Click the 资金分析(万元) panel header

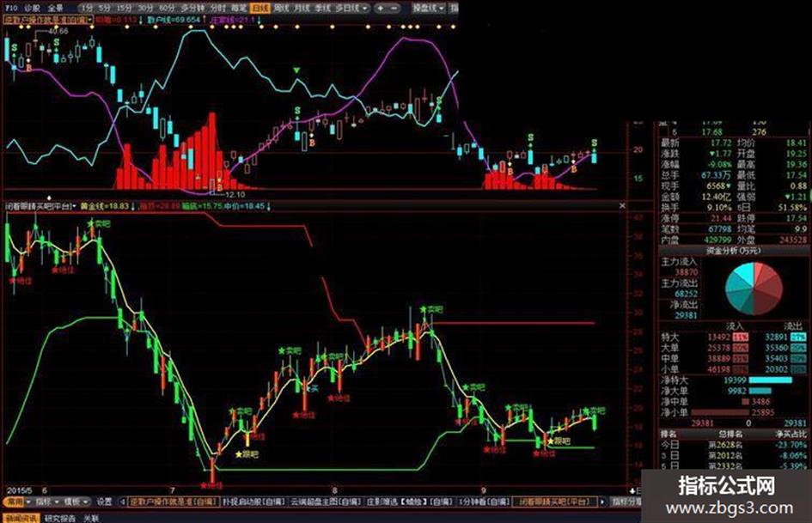[735, 251]
